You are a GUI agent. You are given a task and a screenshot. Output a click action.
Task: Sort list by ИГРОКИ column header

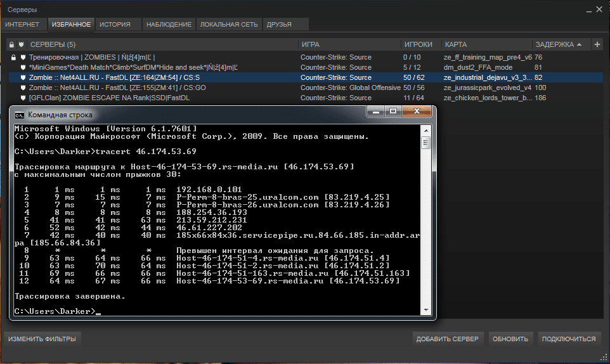point(419,44)
